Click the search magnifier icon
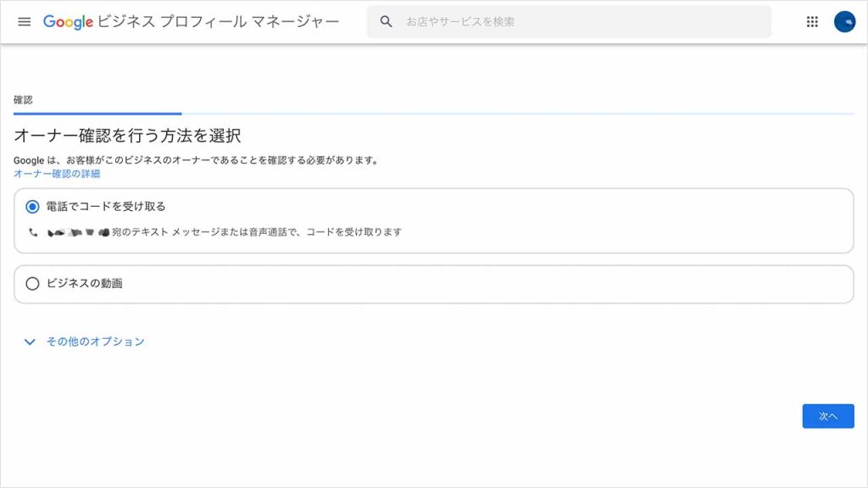The image size is (868, 488). click(x=386, y=21)
